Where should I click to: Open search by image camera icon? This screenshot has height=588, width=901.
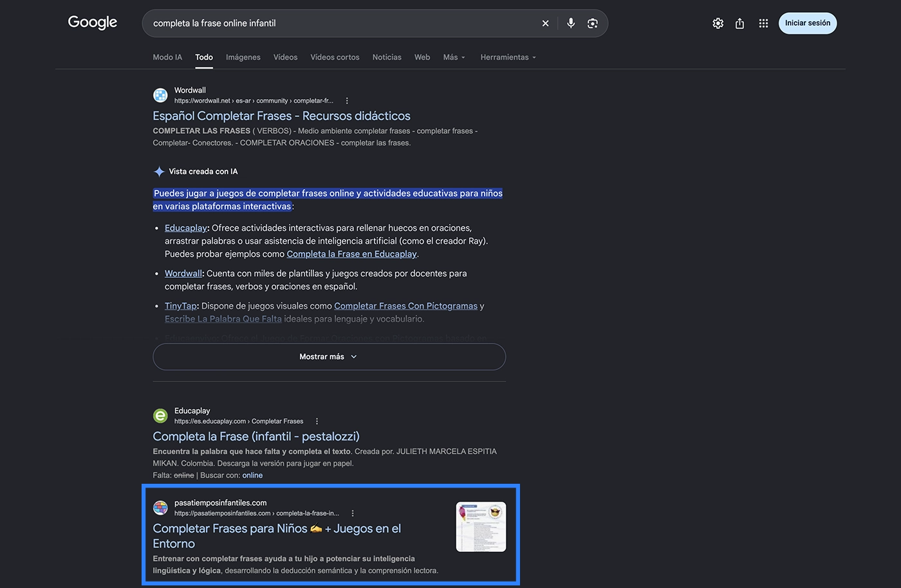pos(593,23)
